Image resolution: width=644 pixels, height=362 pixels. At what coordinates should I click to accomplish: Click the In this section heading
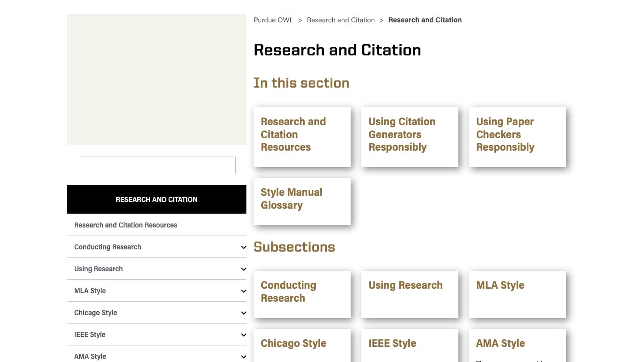(301, 83)
